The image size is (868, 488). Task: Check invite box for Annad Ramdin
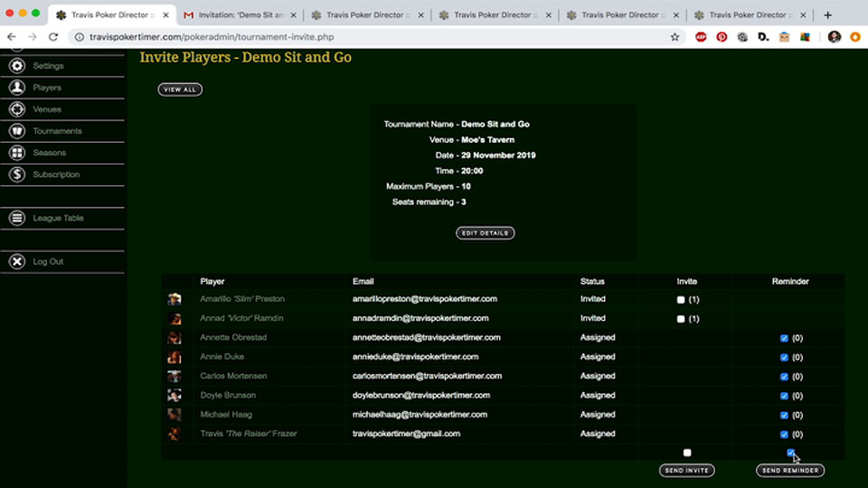(x=681, y=319)
